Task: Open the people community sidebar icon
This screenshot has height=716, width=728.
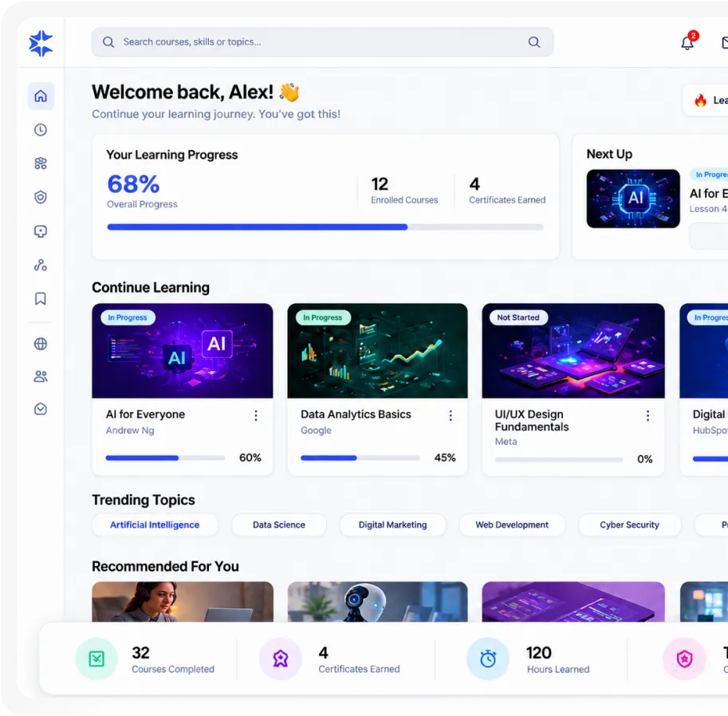Action: point(41,376)
